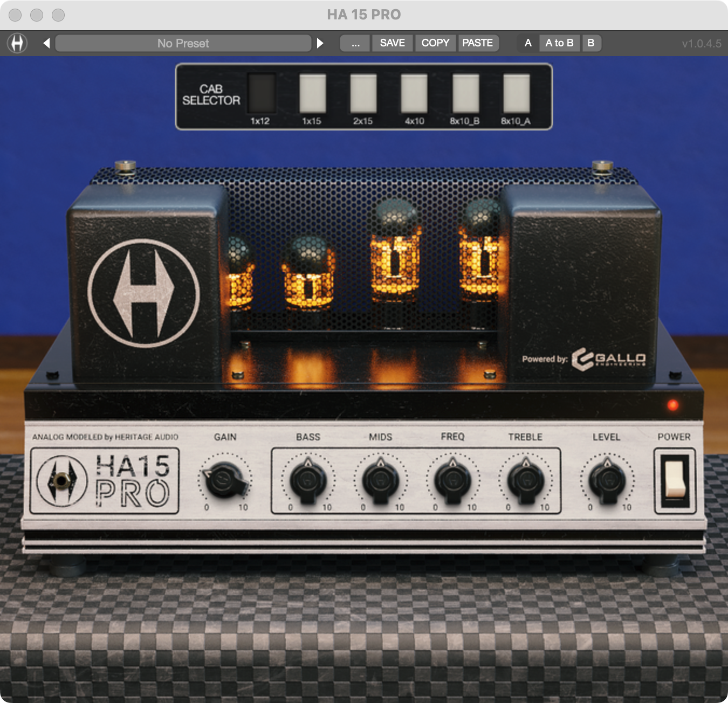Click the ANALOG MODELED by HERITAGE AUDIO text
This screenshot has width=728, height=703.
coord(105,437)
